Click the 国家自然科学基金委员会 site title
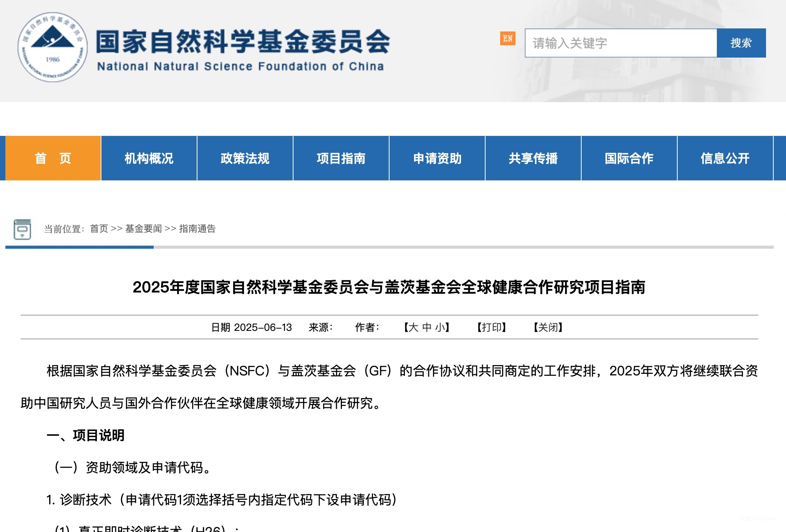Image resolution: width=786 pixels, height=532 pixels. 243,41
